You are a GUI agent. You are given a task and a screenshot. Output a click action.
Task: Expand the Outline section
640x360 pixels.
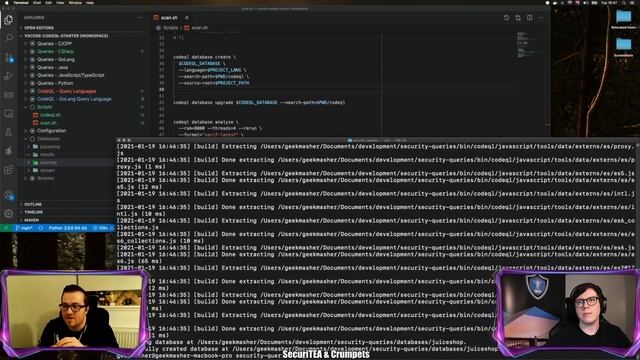point(65,204)
